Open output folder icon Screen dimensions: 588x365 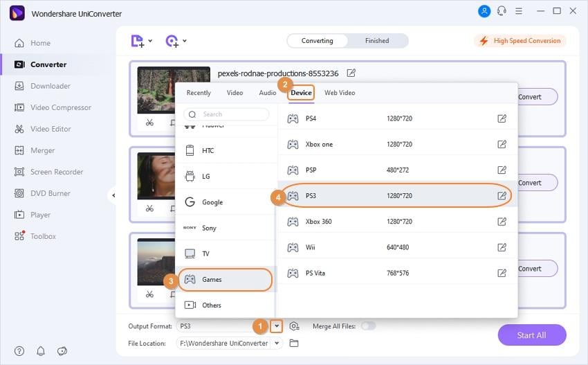point(294,343)
